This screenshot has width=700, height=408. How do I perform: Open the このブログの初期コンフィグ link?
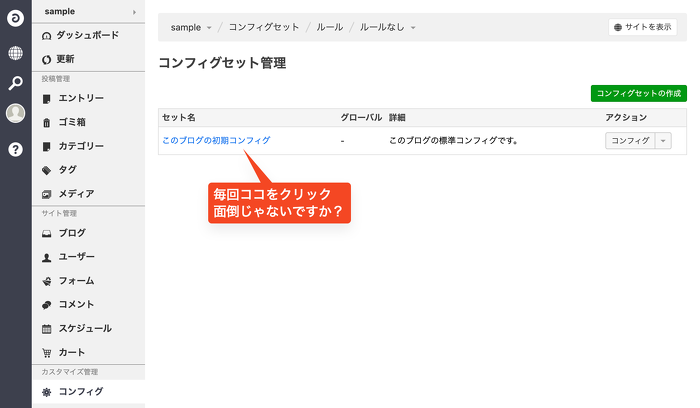pyautogui.click(x=216, y=141)
